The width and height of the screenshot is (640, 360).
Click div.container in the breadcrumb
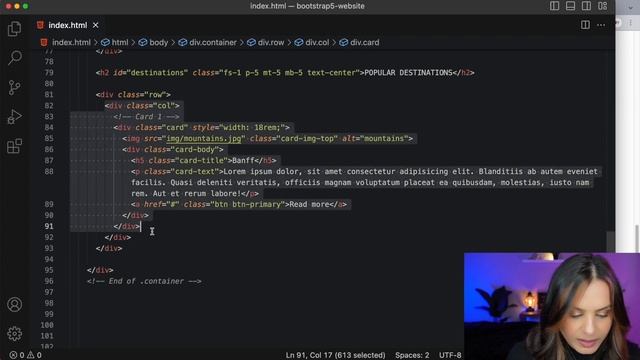point(213,42)
